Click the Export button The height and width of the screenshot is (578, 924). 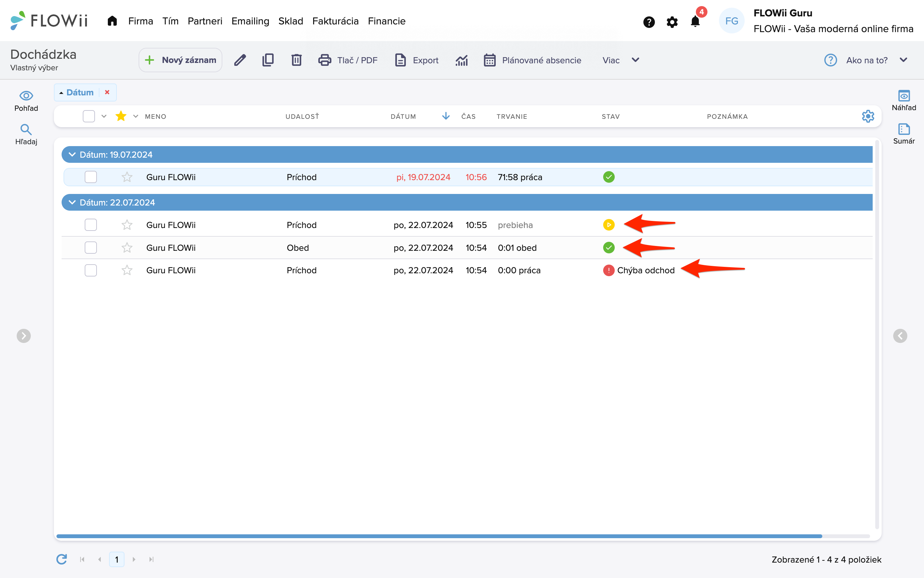click(416, 60)
